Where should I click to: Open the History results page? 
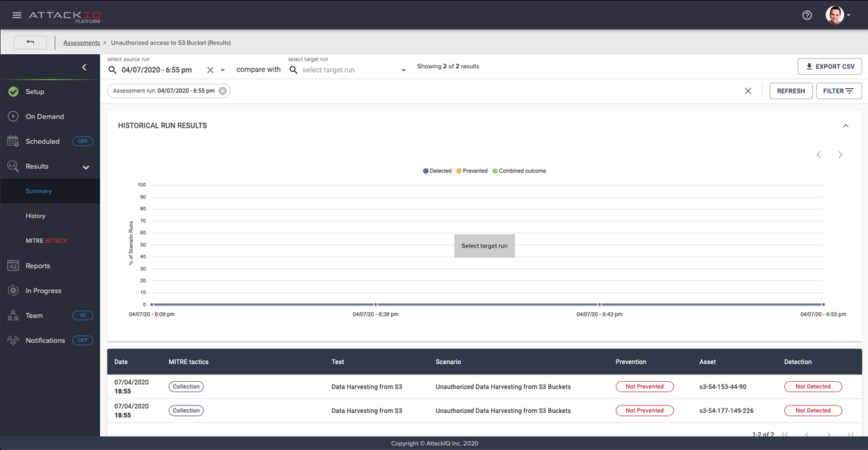36,216
